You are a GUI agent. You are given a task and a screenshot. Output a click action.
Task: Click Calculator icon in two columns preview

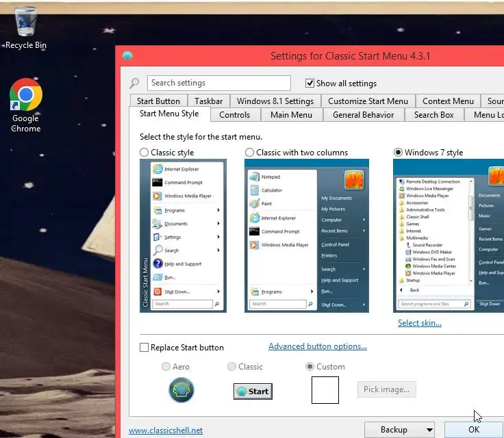[x=254, y=190]
